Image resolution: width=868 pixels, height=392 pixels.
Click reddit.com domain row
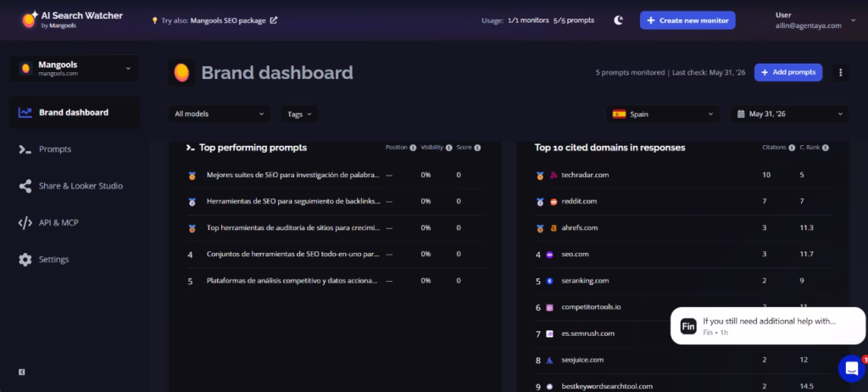[x=682, y=202]
